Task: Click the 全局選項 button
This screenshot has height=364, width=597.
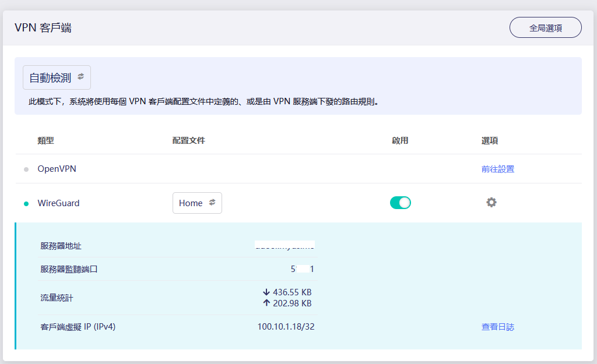Action: 545,27
